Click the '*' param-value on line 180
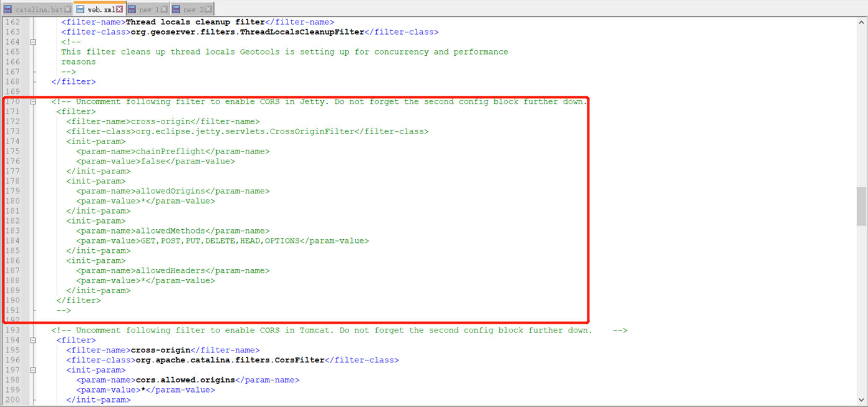Screen dimensions: 868x407 tap(143, 201)
